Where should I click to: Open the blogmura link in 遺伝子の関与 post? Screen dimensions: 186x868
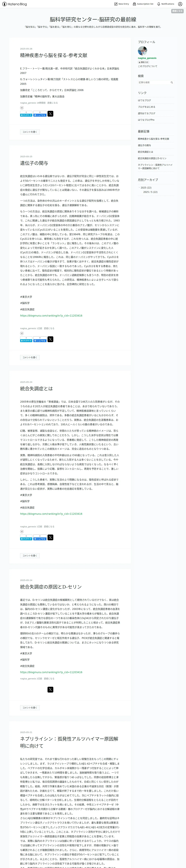[51, 316]
